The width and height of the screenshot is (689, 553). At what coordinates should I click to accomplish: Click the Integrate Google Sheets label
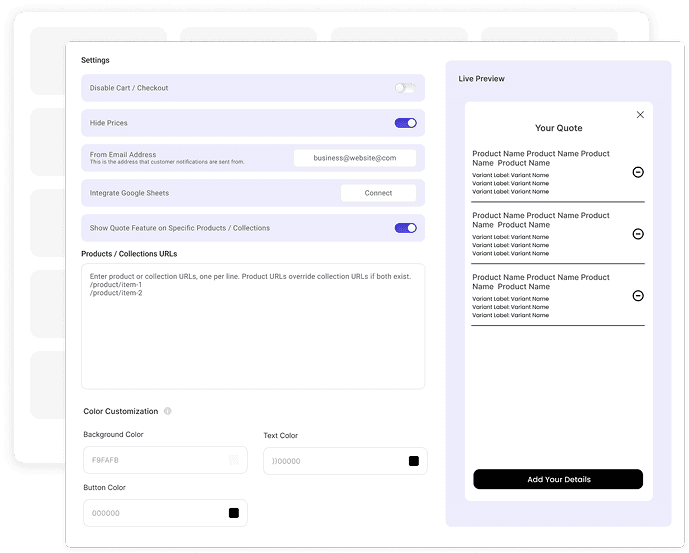pyautogui.click(x=129, y=193)
